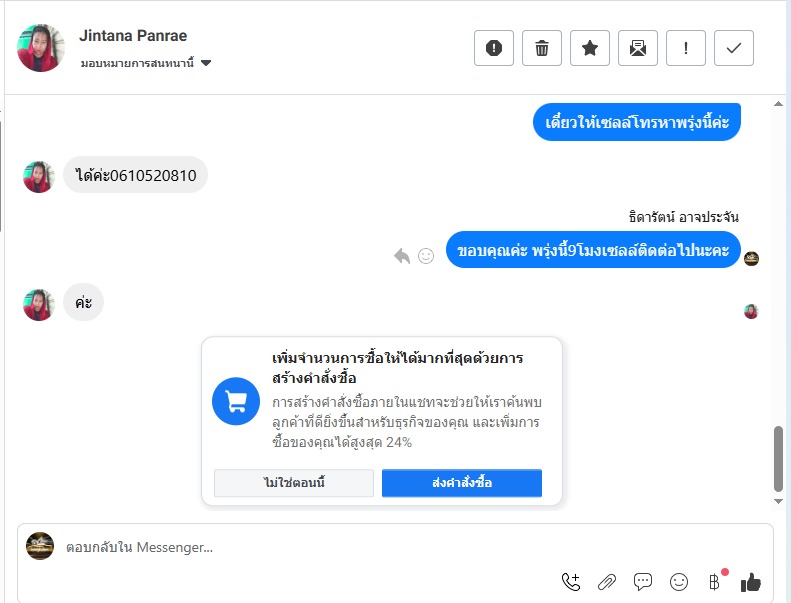Image resolution: width=791 pixels, height=603 pixels.
Task: Start a call using the phone plus icon
Action: 571,582
